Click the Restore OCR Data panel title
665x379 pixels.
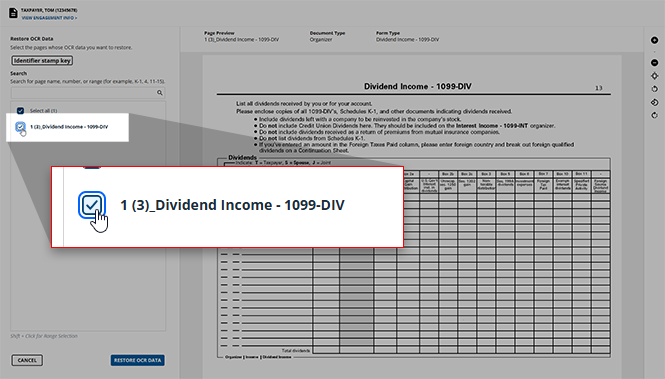(32, 39)
